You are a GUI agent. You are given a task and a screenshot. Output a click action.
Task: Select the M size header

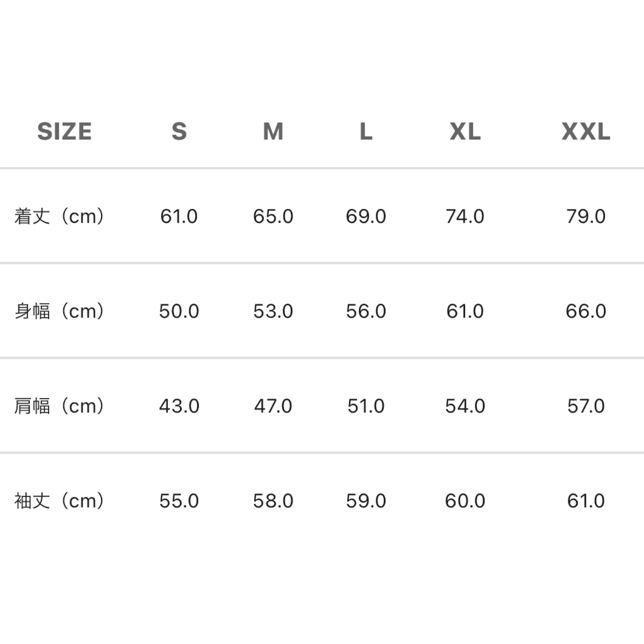coord(273,132)
